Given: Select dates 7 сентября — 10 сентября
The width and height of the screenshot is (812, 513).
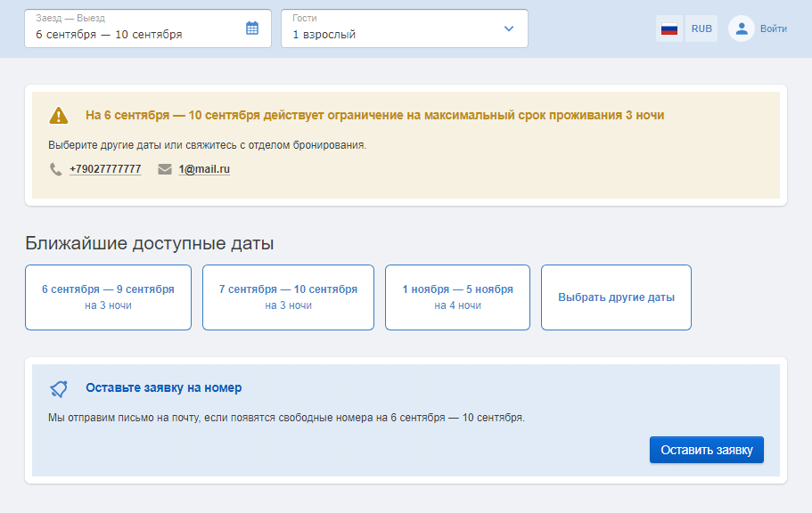Looking at the screenshot, I should [x=288, y=297].
